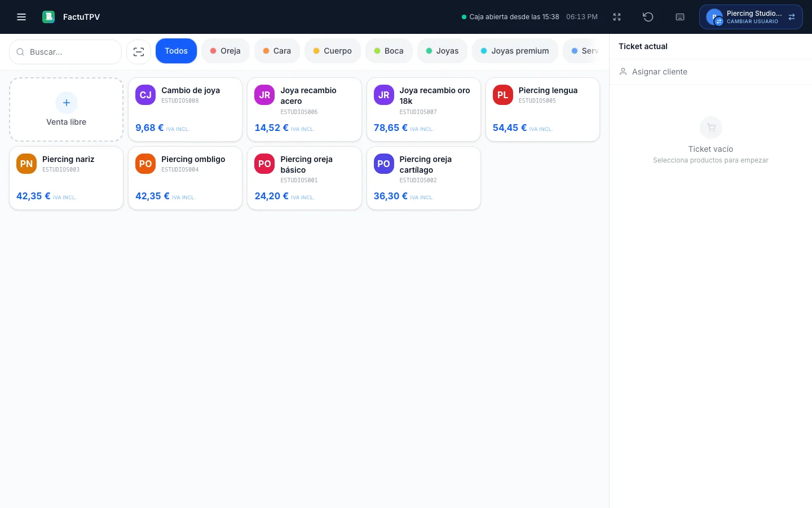This screenshot has width=812, height=508.
Task: Click the person icon beside Asignar cliente
Action: click(623, 72)
